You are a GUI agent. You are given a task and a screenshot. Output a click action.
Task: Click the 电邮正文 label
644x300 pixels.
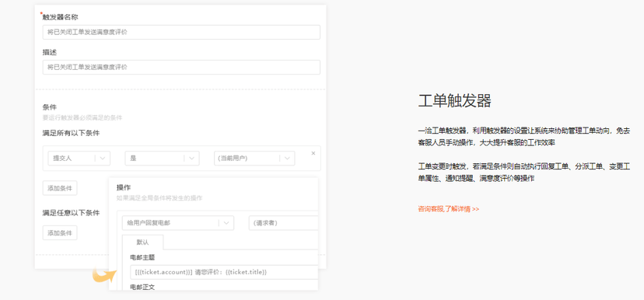tap(142, 287)
